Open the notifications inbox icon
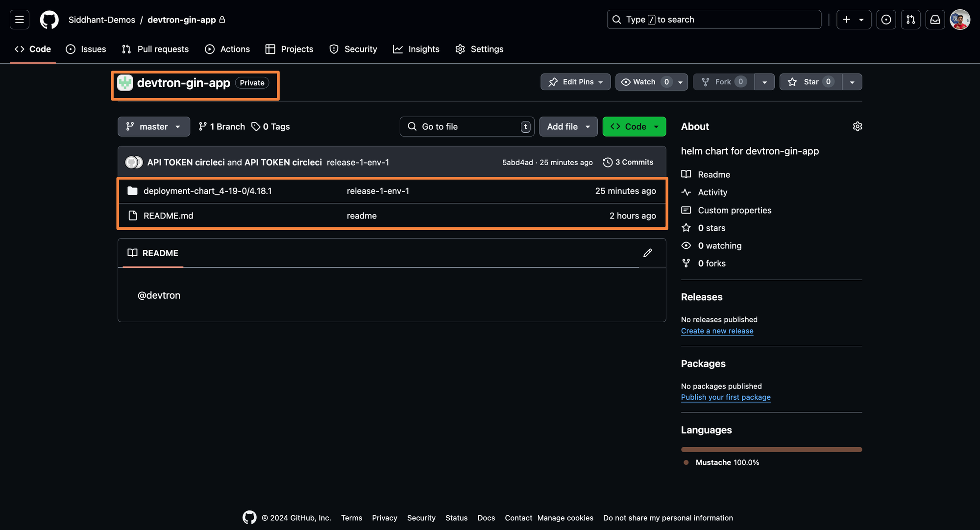Image resolution: width=980 pixels, height=530 pixels. click(x=935, y=20)
